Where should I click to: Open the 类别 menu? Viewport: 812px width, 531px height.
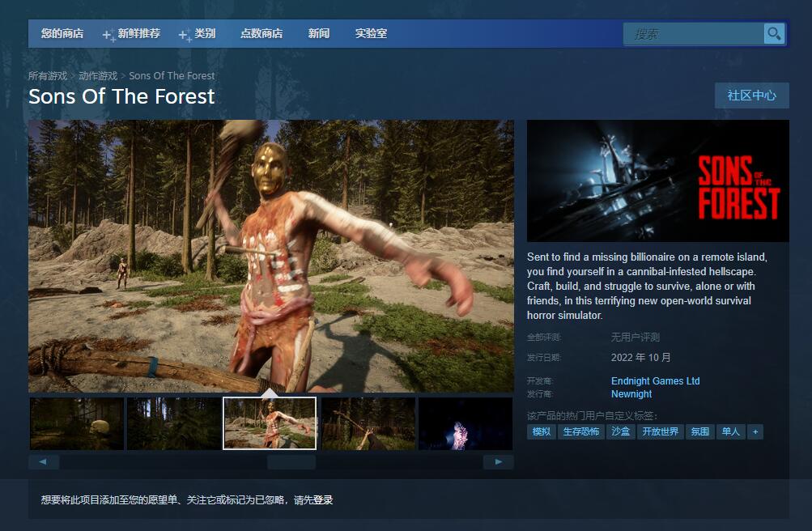205,34
